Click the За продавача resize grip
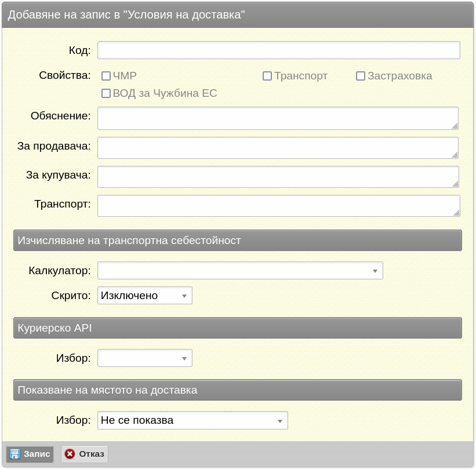This screenshot has height=469, width=476. click(455, 155)
